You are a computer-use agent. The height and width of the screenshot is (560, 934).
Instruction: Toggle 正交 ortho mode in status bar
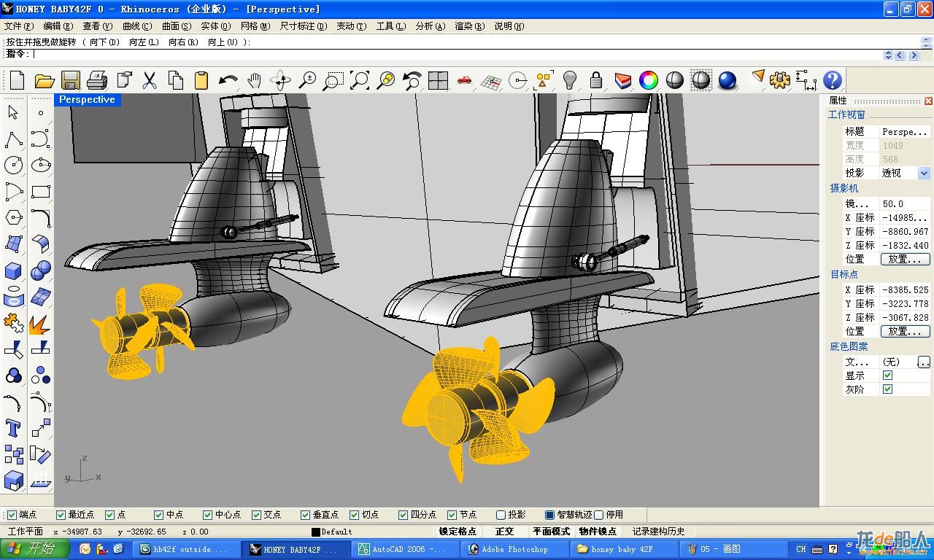click(504, 532)
